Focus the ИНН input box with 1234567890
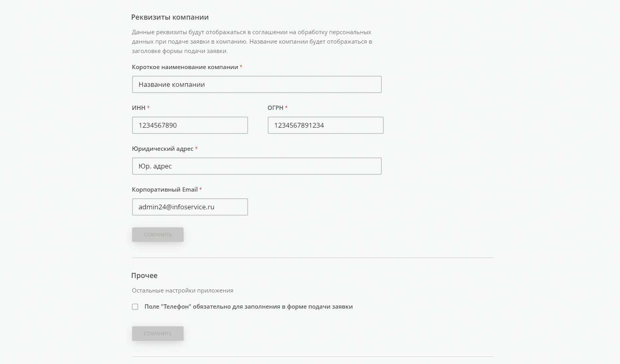 pyautogui.click(x=190, y=125)
